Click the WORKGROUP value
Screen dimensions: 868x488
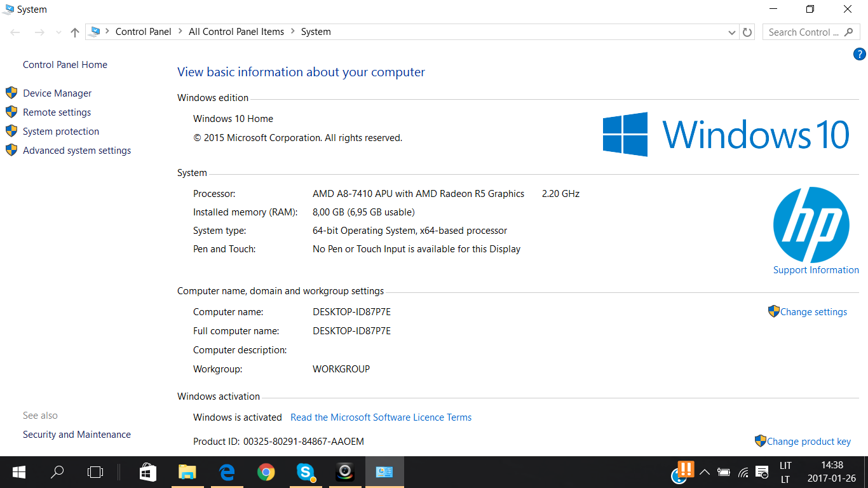(341, 369)
